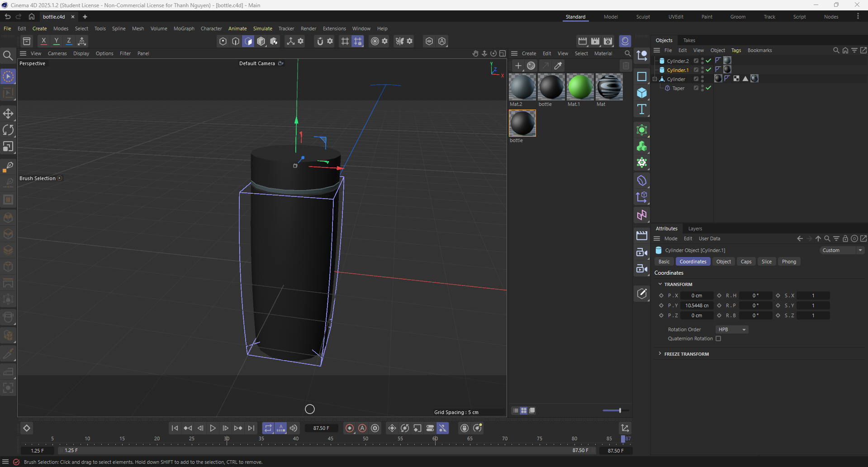Toggle the Taper deformer's green checkmark
The width and height of the screenshot is (868, 467).
(x=708, y=88)
